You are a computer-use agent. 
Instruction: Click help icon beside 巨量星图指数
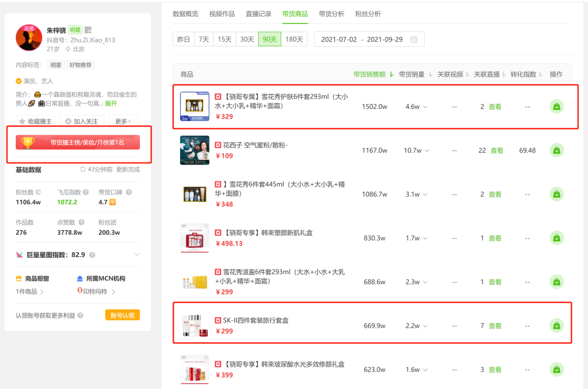pos(92,255)
